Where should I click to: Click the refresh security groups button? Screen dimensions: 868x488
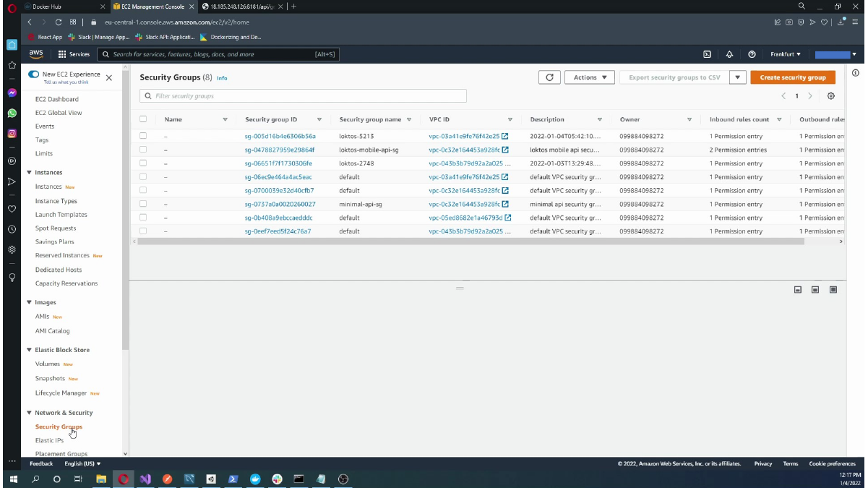[x=550, y=77]
